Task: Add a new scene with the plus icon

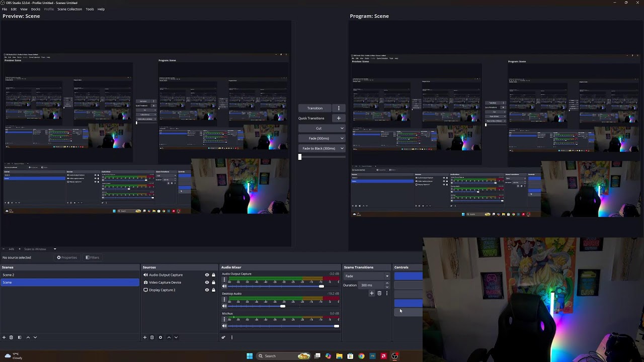Action: pos(4,337)
